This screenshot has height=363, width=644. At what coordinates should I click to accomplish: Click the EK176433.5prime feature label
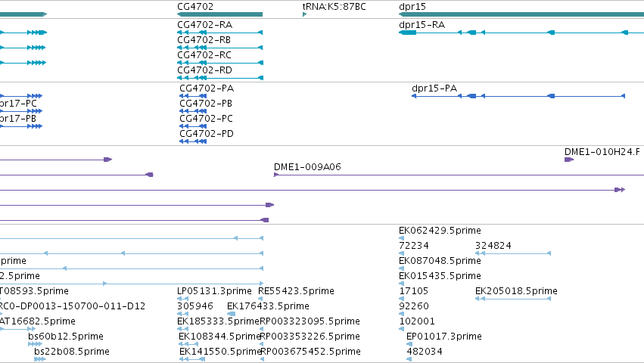268,306
